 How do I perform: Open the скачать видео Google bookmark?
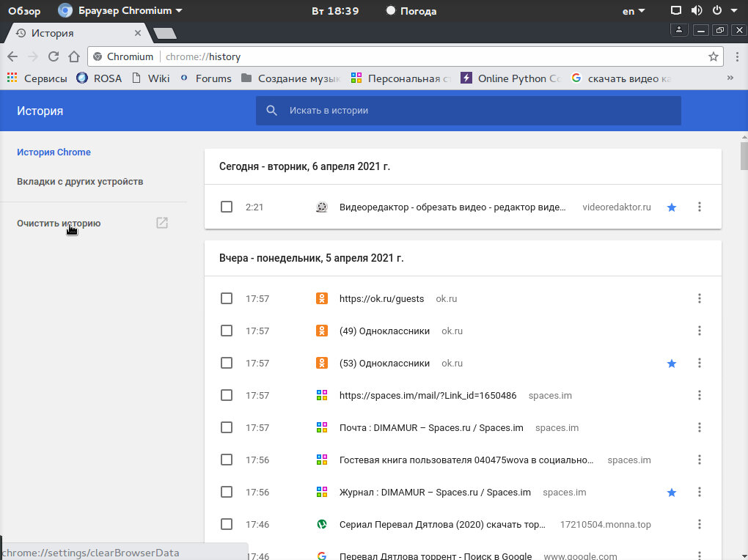coord(621,78)
